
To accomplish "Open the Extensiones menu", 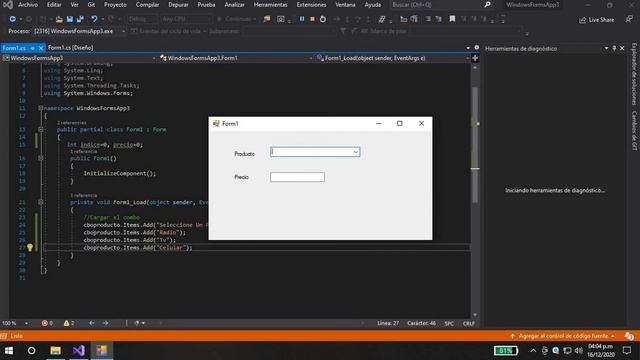I will tap(311, 5).
